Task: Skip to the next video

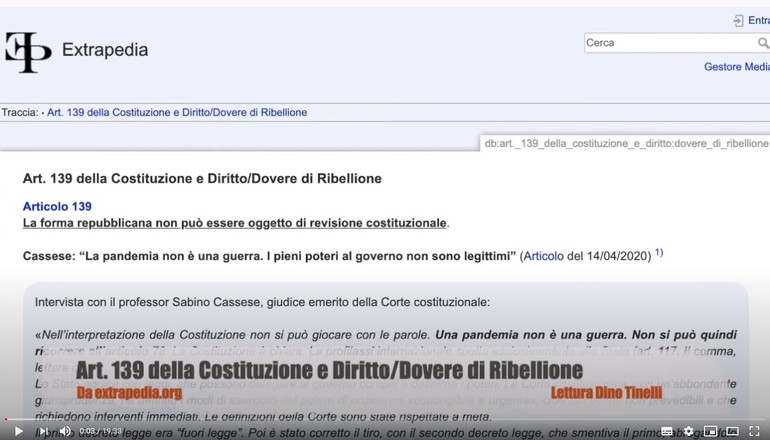Action: click(x=44, y=431)
